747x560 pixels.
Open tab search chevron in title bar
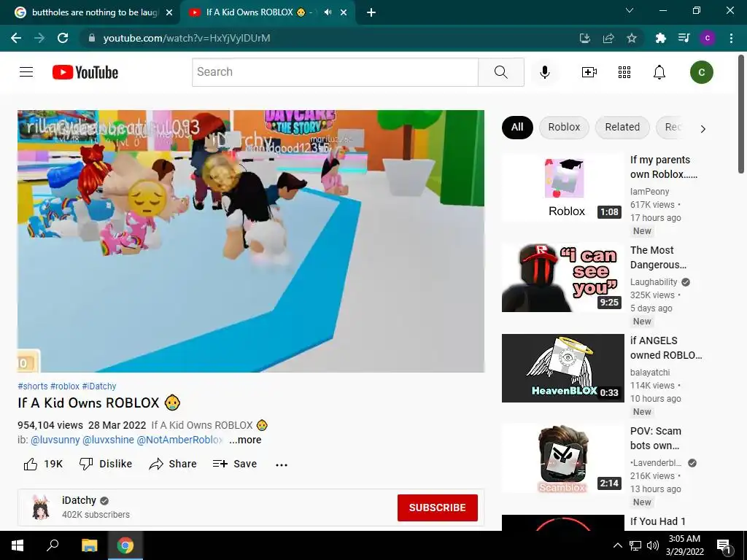click(x=630, y=10)
